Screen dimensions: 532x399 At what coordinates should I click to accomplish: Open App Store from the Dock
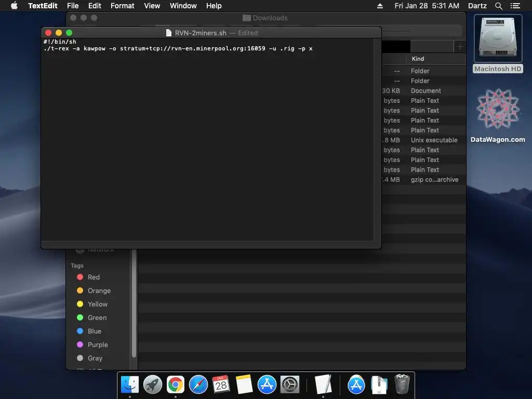click(267, 385)
